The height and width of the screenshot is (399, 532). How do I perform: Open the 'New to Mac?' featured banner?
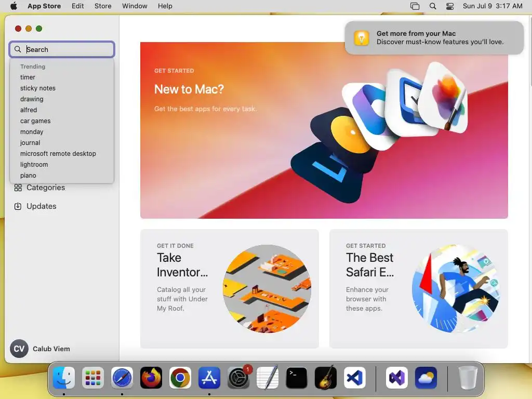324,130
